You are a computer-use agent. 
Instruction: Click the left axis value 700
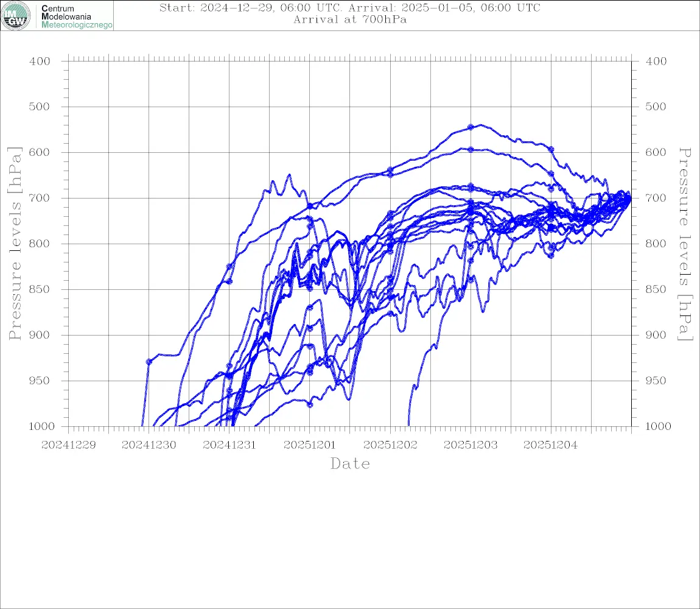point(40,198)
